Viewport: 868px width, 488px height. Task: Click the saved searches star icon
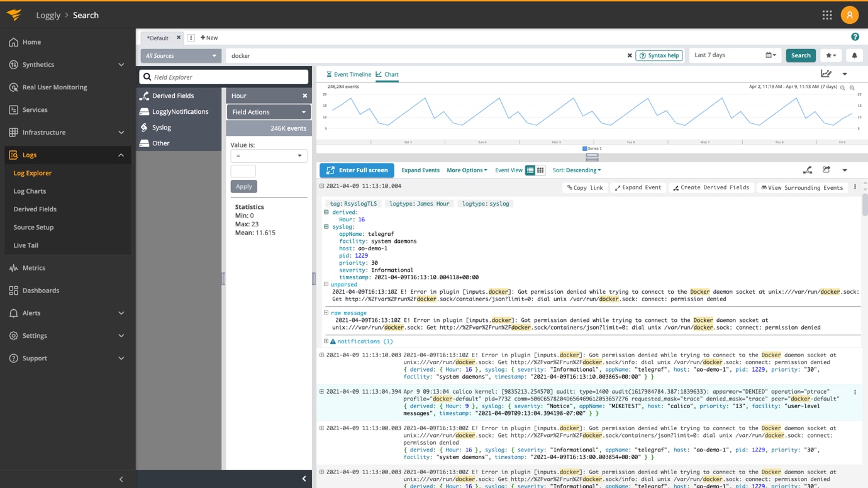[831, 55]
